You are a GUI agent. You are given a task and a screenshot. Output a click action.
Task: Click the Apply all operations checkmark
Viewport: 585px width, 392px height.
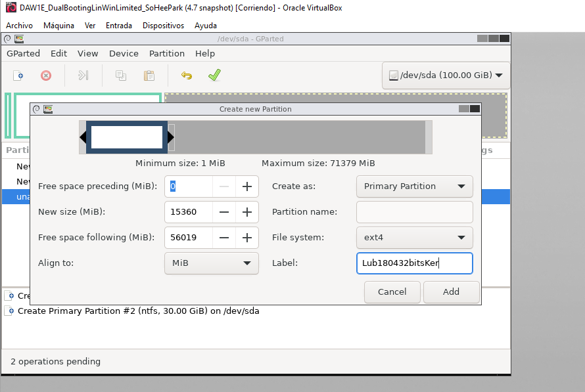pos(214,76)
